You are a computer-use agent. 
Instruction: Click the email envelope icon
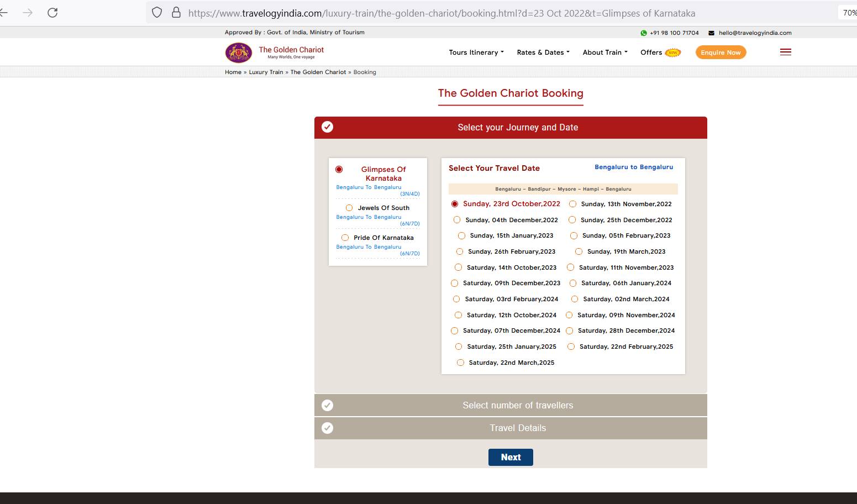tap(711, 33)
